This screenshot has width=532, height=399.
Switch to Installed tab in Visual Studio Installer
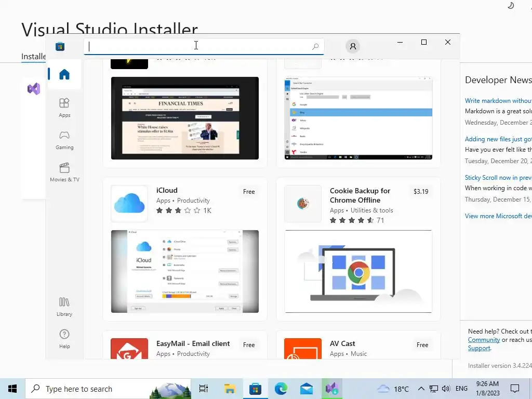point(33,56)
